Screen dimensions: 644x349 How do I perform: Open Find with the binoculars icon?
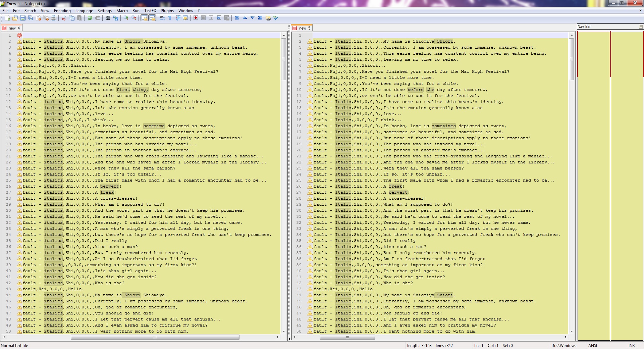tap(108, 18)
